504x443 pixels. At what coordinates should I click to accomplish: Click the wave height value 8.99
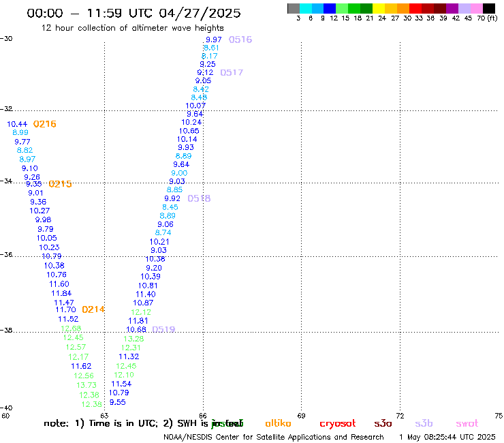click(x=20, y=132)
